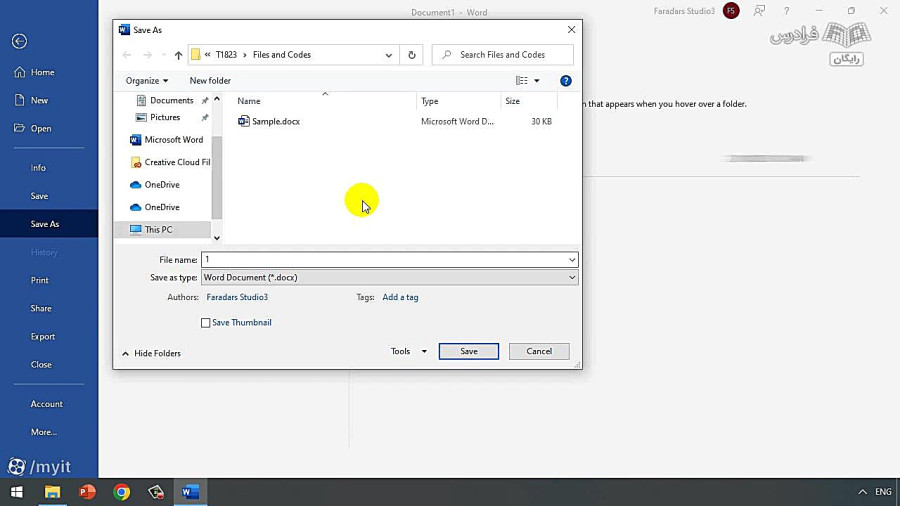Viewport: 900px width, 506px height.
Task: Open Google Chrome from taskbar
Action: coord(122,492)
